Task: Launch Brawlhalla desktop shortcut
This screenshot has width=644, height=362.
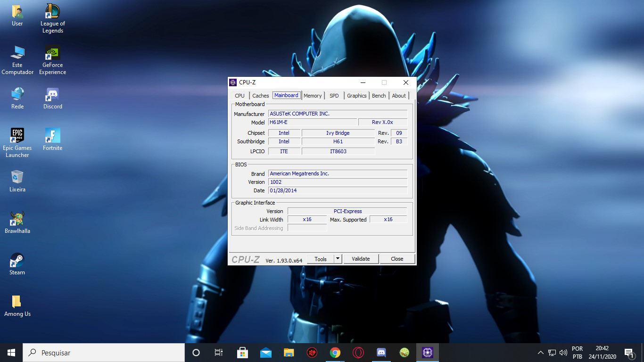Action: [x=17, y=222]
